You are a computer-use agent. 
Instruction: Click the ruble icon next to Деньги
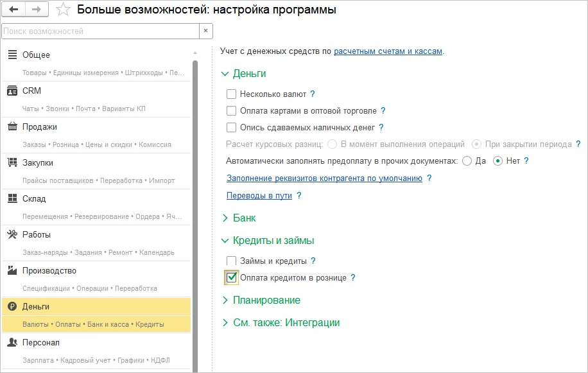pyautogui.click(x=12, y=307)
